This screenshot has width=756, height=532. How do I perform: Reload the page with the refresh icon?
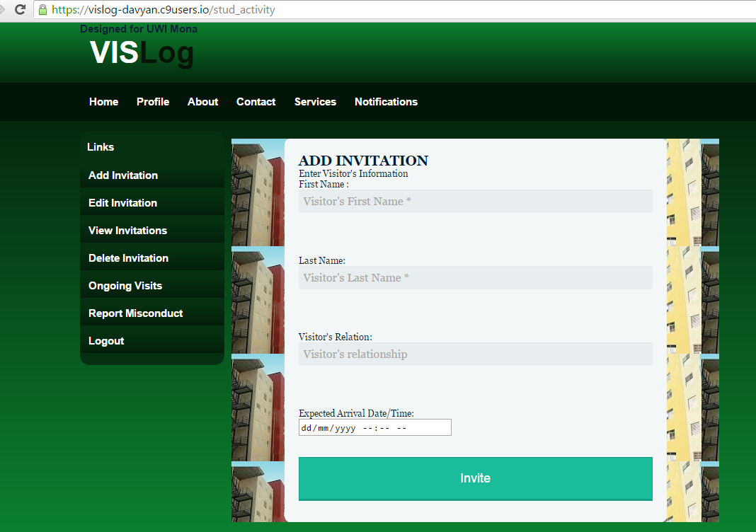click(20, 9)
